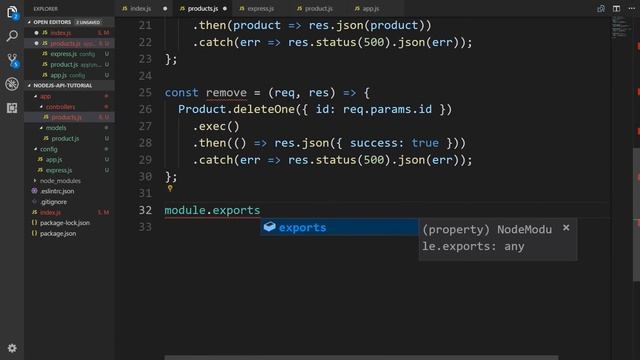
Task: Click 'Product.deleteOne' on line 26
Action: 236,109
